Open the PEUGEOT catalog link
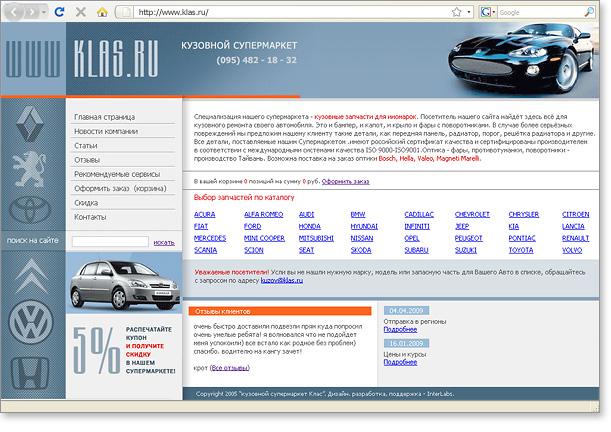Image resolution: width=611 pixels, height=432 pixels. (x=468, y=238)
